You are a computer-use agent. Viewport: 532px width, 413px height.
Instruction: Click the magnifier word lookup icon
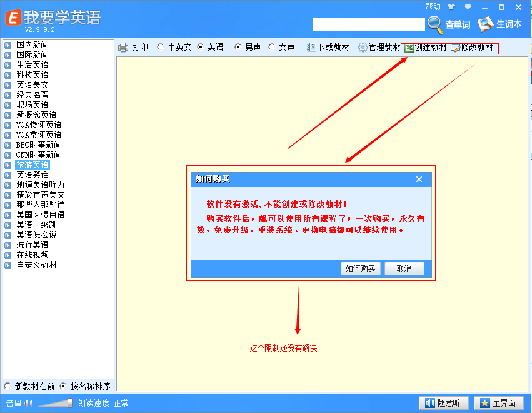[435, 25]
